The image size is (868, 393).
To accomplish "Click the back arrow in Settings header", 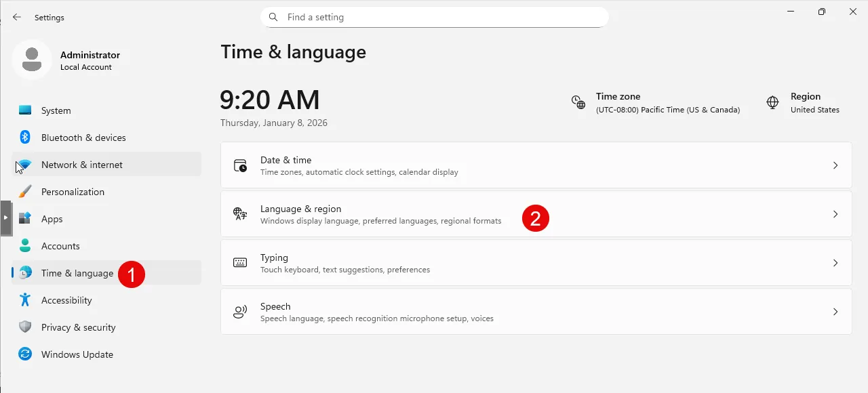I will (x=17, y=18).
